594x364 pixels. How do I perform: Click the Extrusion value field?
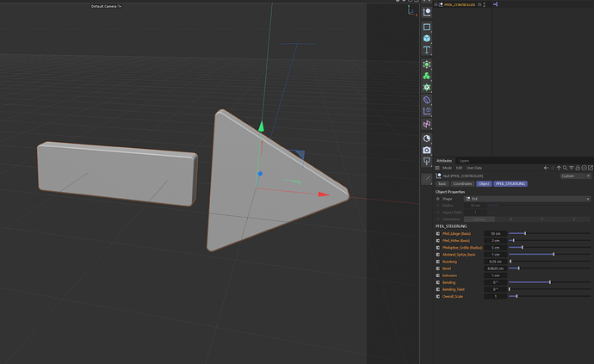click(x=496, y=275)
